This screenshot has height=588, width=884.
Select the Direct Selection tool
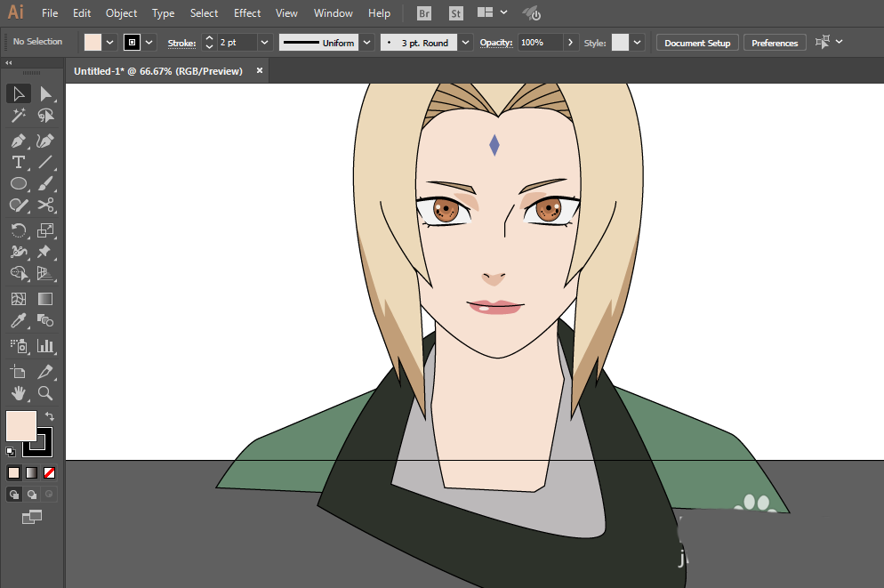tap(45, 93)
